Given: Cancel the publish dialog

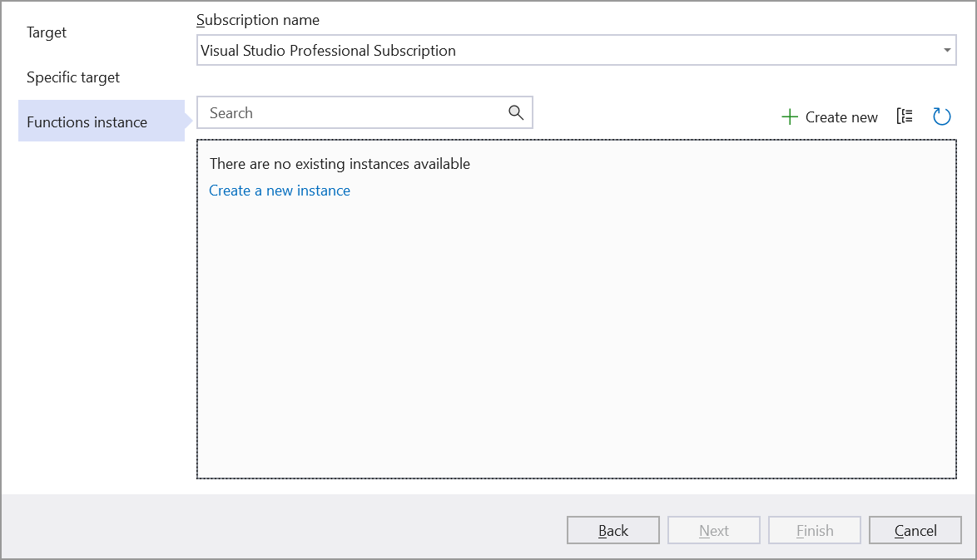Looking at the screenshot, I should [915, 531].
